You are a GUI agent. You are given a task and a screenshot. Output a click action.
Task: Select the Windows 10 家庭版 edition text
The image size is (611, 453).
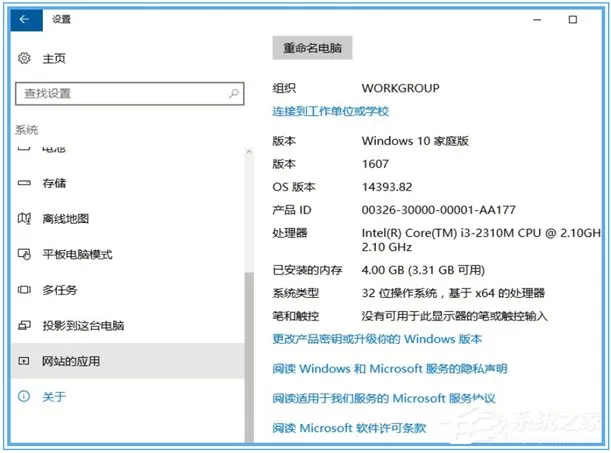pyautogui.click(x=415, y=141)
